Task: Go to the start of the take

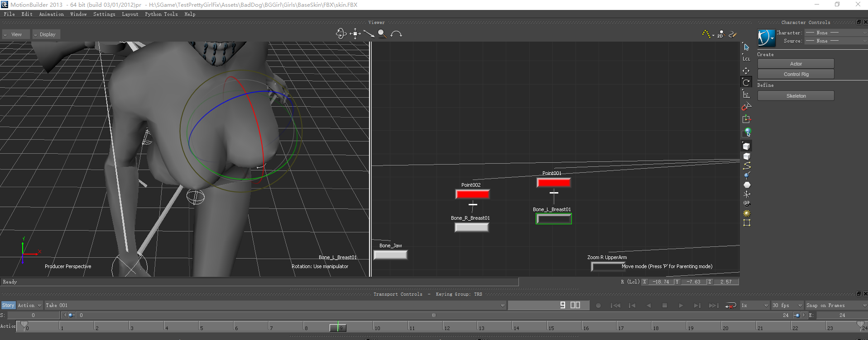Action: tap(615, 306)
